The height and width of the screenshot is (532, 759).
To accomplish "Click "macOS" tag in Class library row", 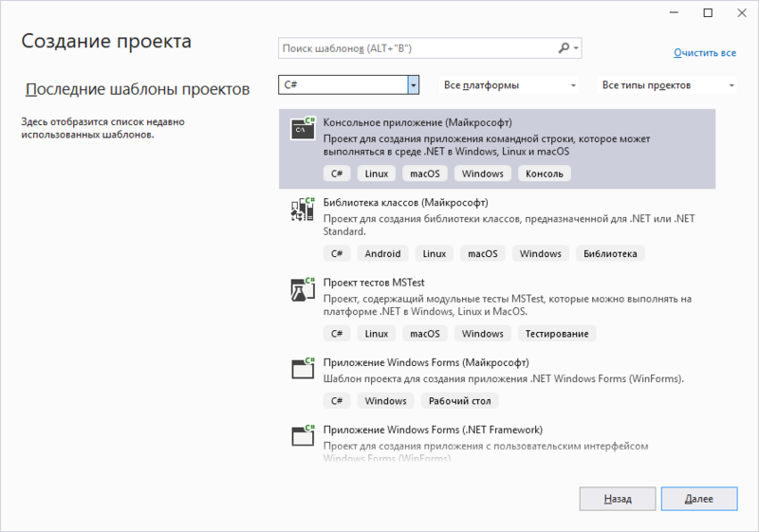I will point(482,254).
